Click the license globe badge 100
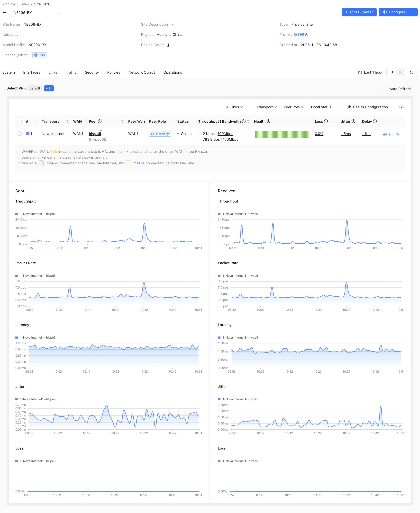 [x=40, y=55]
